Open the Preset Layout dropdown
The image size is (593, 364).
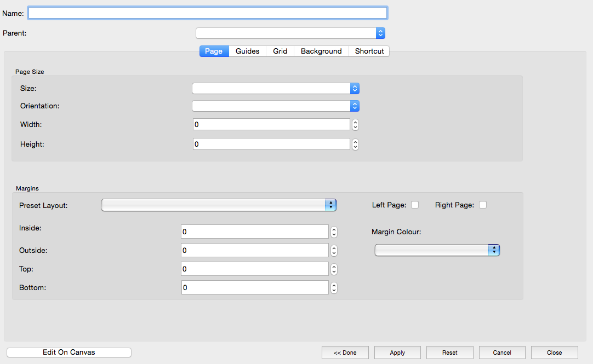pos(219,205)
